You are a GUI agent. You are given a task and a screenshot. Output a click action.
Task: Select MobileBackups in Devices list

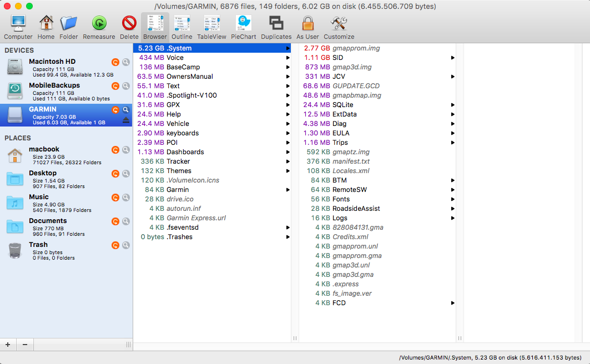click(54, 85)
